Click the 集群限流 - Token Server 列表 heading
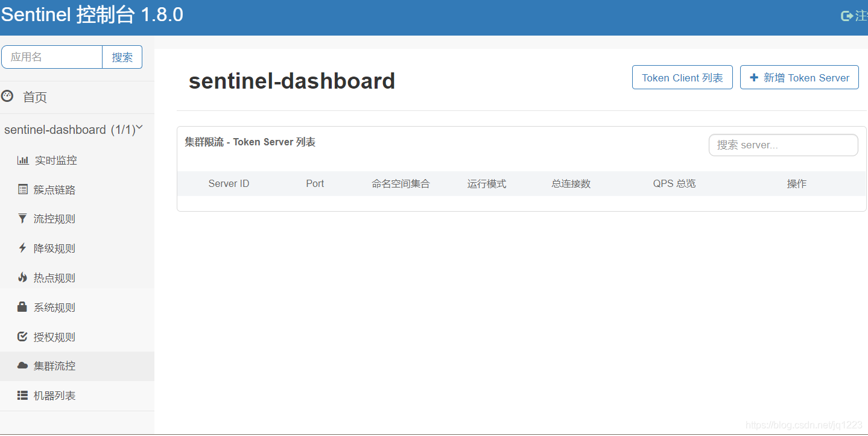This screenshot has height=436, width=868. (250, 142)
